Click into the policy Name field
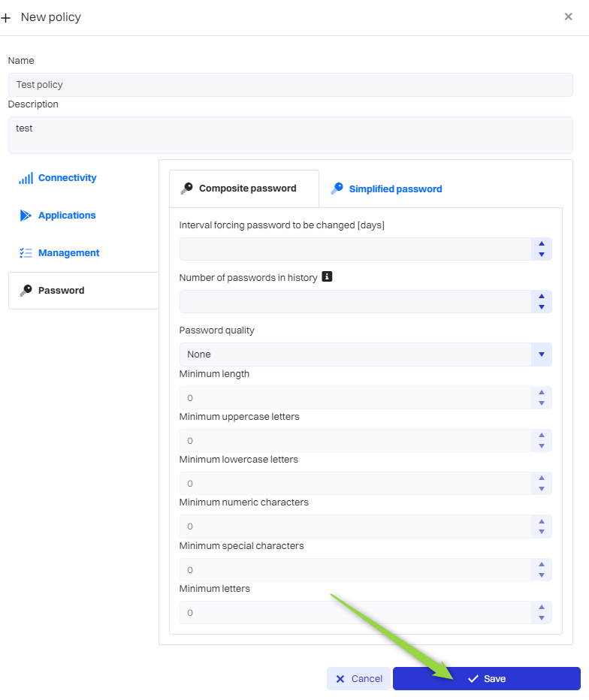Image resolution: width=589 pixels, height=700 pixels. (290, 85)
